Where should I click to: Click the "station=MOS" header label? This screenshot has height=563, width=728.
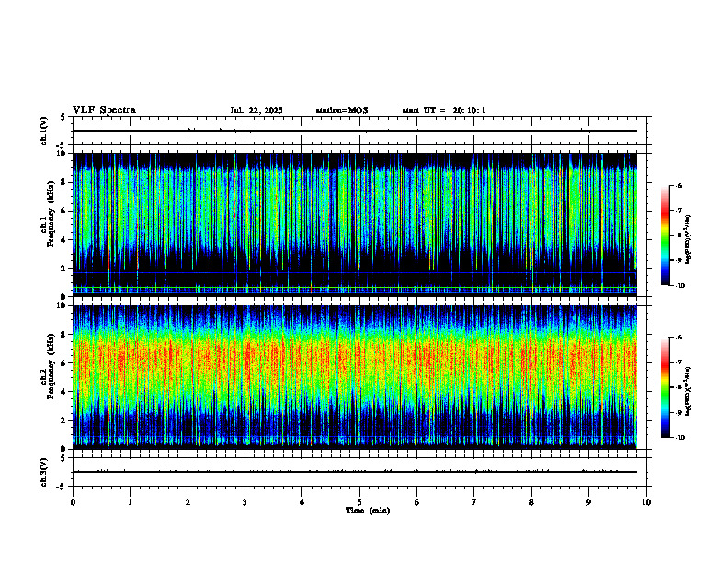pyautogui.click(x=342, y=110)
